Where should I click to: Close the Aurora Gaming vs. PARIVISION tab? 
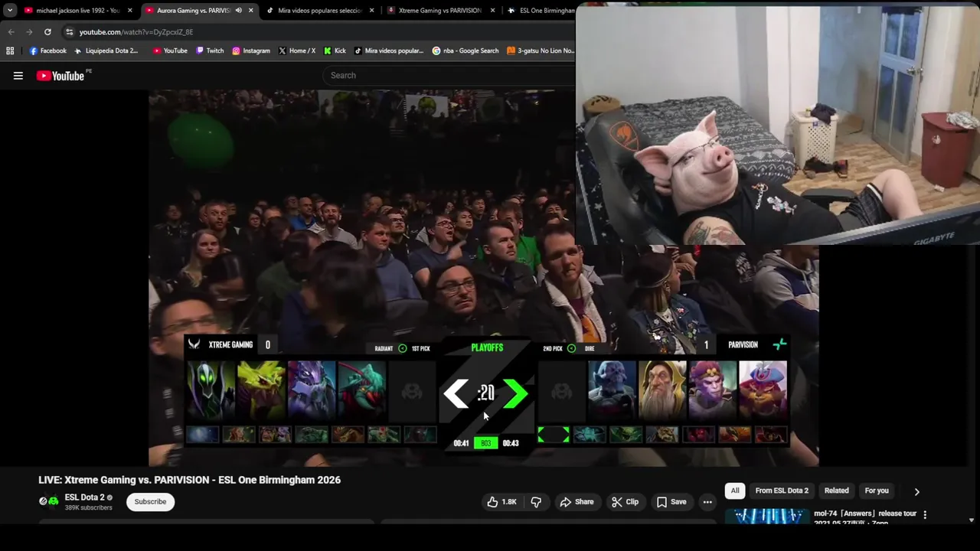pos(250,11)
